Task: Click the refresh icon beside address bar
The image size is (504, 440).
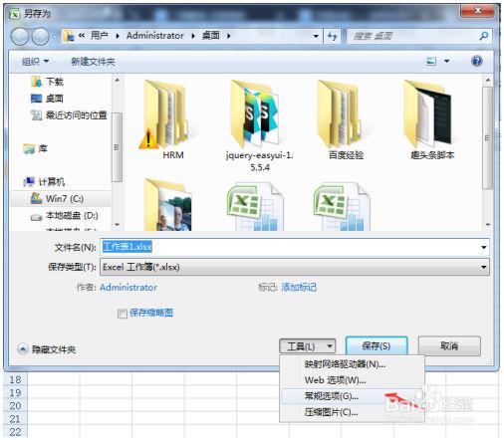Action: tap(333, 36)
